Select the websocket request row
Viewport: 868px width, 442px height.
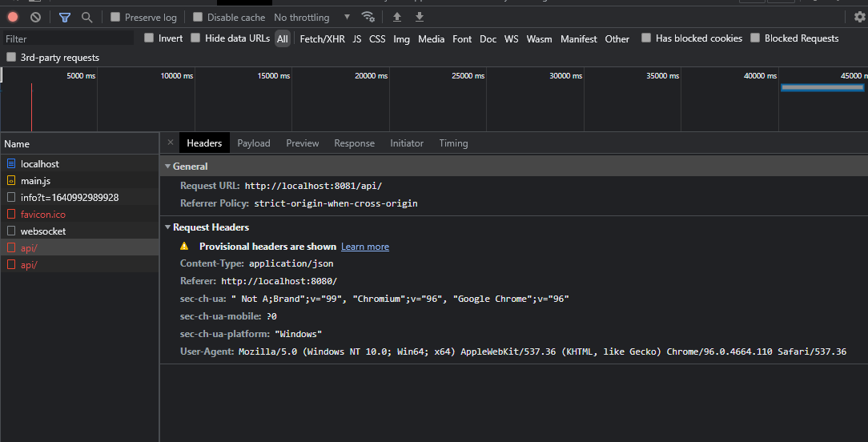click(x=80, y=231)
